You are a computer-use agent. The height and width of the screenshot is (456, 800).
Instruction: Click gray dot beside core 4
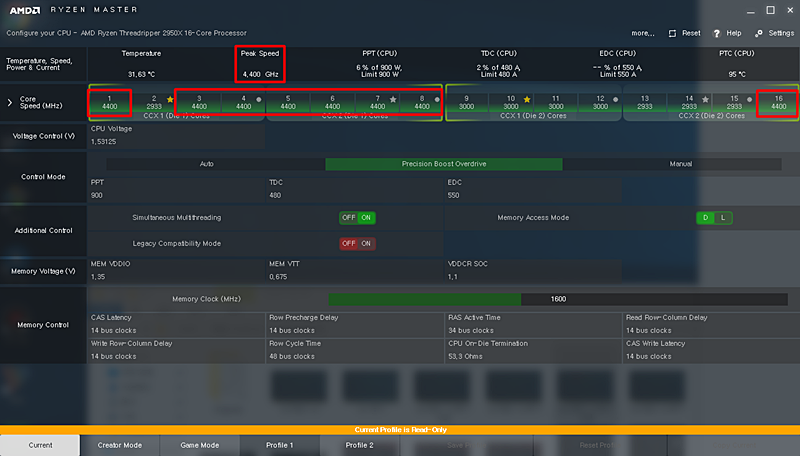[259, 99]
